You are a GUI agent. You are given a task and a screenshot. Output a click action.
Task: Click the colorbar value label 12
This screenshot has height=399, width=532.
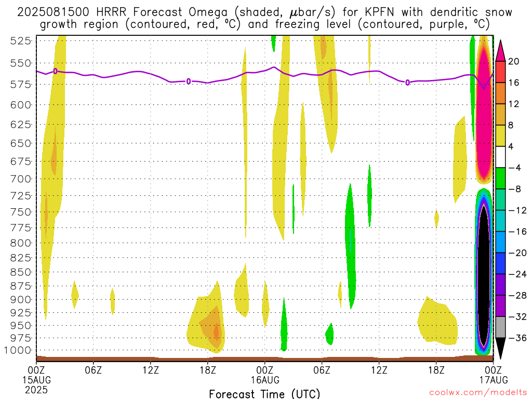pos(514,104)
